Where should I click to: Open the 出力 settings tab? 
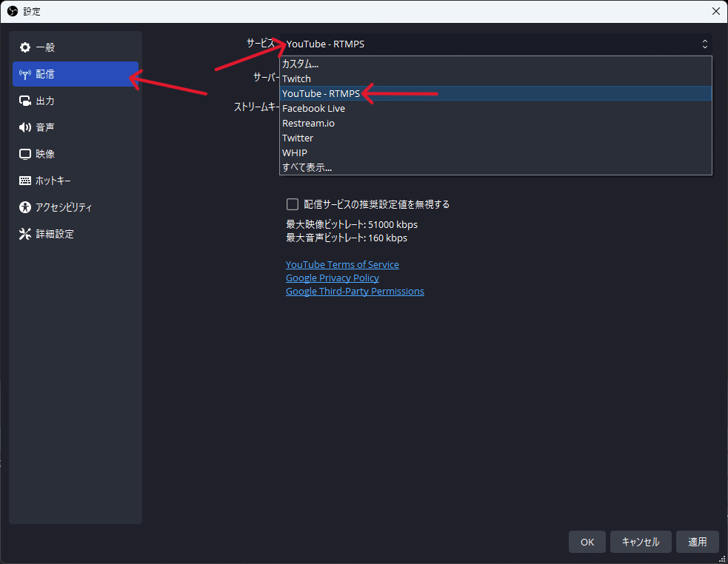tap(76, 101)
